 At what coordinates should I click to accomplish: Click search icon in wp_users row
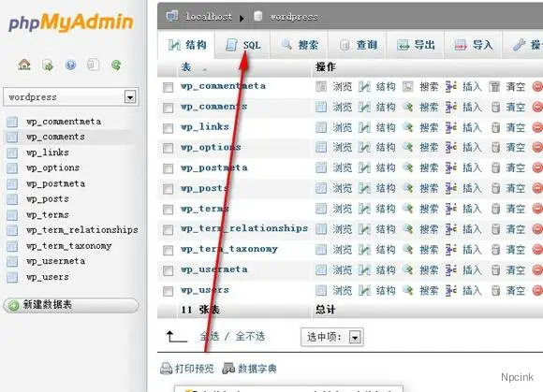tap(408, 290)
